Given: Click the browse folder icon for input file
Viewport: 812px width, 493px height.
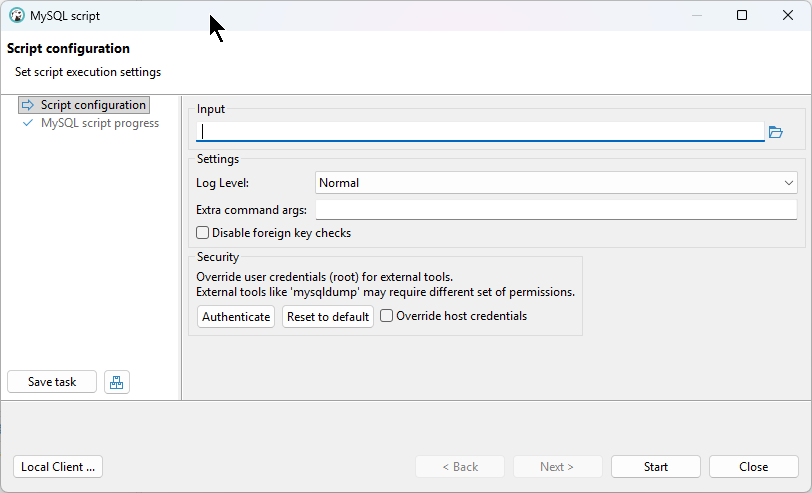Looking at the screenshot, I should pyautogui.click(x=775, y=132).
